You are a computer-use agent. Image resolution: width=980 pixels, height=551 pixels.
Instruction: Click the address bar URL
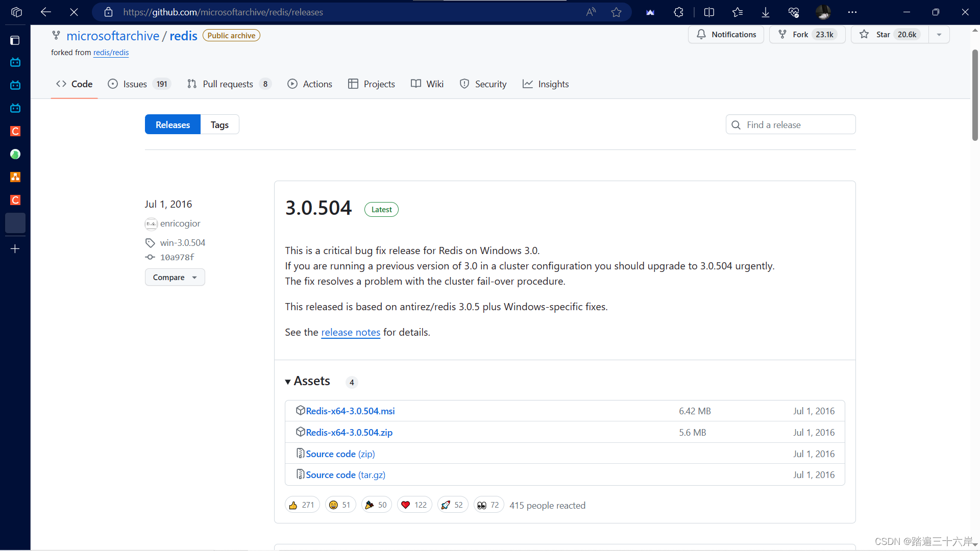pos(223,12)
